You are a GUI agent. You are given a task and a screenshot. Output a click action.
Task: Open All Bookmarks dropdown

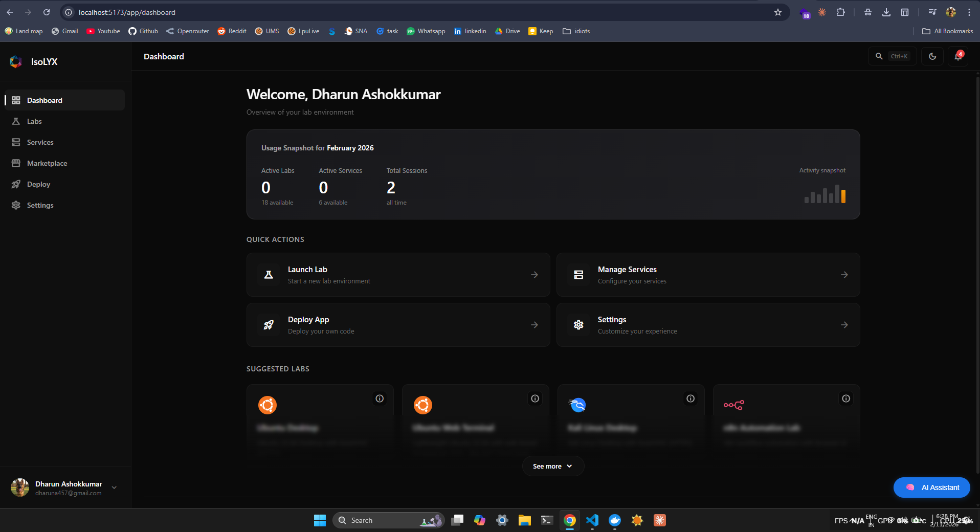tap(948, 31)
